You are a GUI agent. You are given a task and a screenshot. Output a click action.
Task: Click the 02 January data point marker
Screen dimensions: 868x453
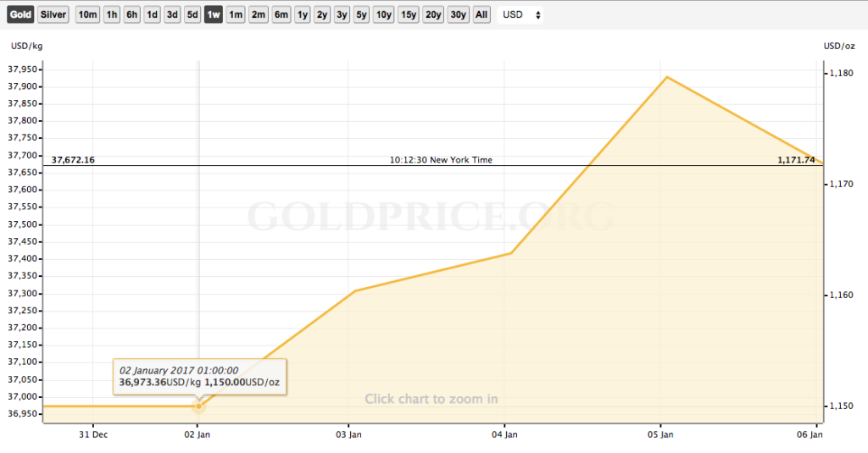[198, 406]
